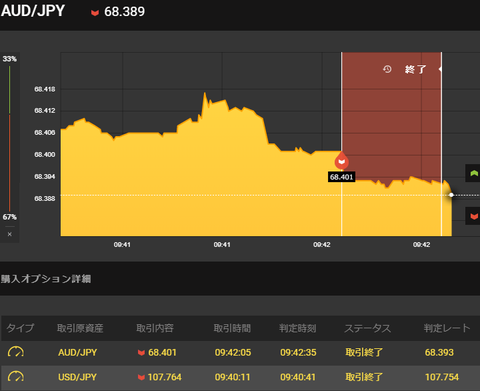Select AUD/JPY in the trade list

point(77,352)
